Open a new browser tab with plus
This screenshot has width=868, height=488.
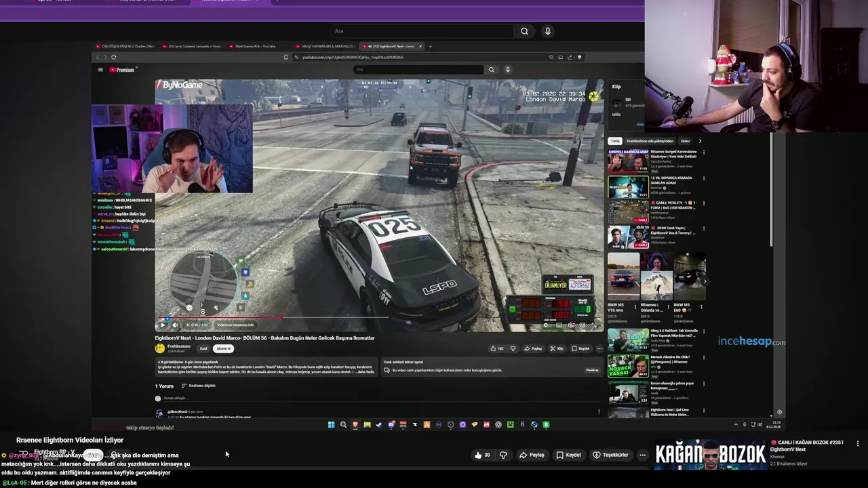(x=430, y=46)
